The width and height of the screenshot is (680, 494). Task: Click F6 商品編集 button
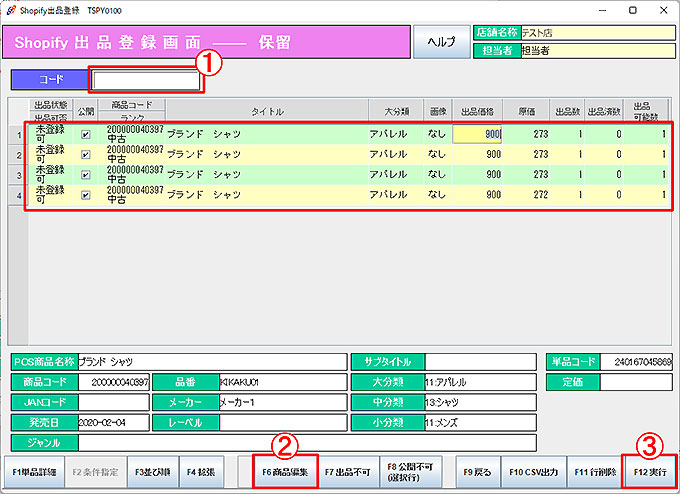[285, 472]
